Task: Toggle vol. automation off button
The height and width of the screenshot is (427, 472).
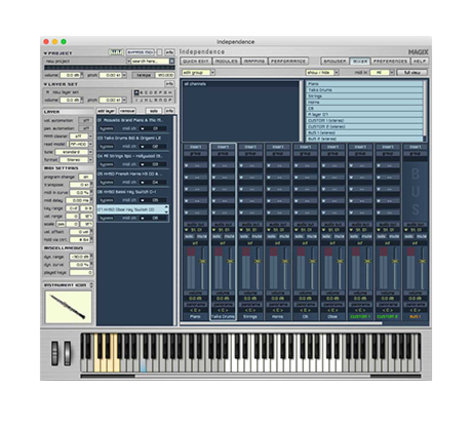Action: [85, 120]
